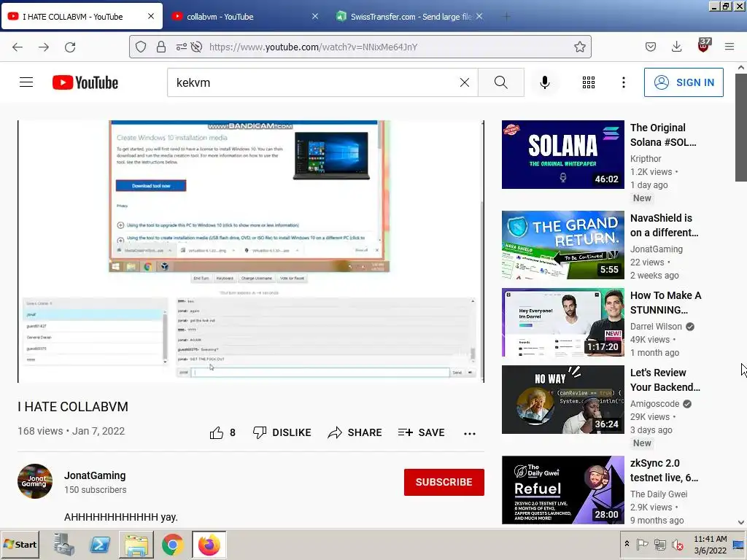Screen dimensions: 747x560
Task: Open 'The Original Solana' video title
Action: 663,135
